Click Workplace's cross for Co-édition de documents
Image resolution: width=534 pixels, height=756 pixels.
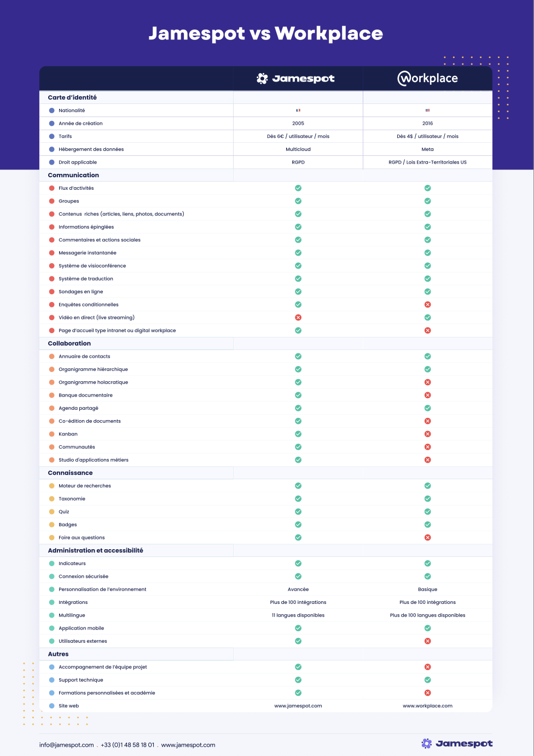tap(428, 421)
